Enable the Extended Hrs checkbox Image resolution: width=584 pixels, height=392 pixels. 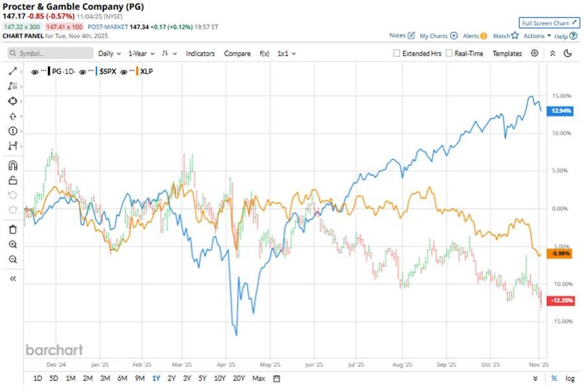click(x=396, y=54)
